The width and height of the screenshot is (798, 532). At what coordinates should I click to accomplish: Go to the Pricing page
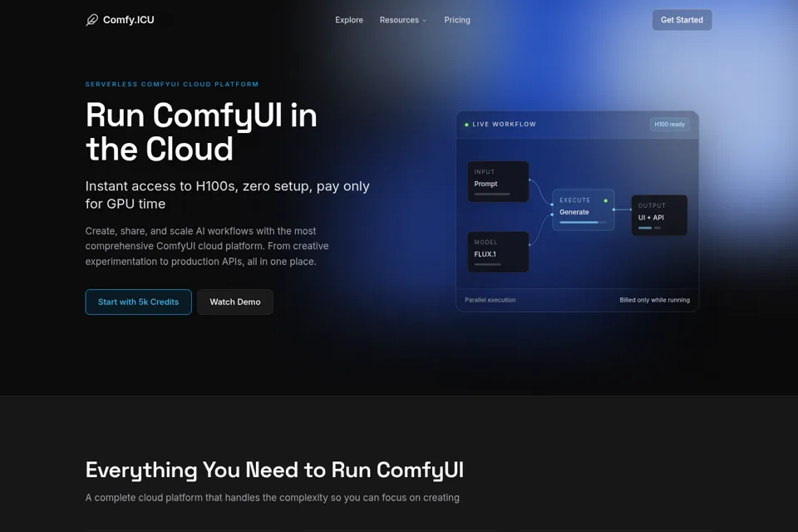[x=457, y=20]
